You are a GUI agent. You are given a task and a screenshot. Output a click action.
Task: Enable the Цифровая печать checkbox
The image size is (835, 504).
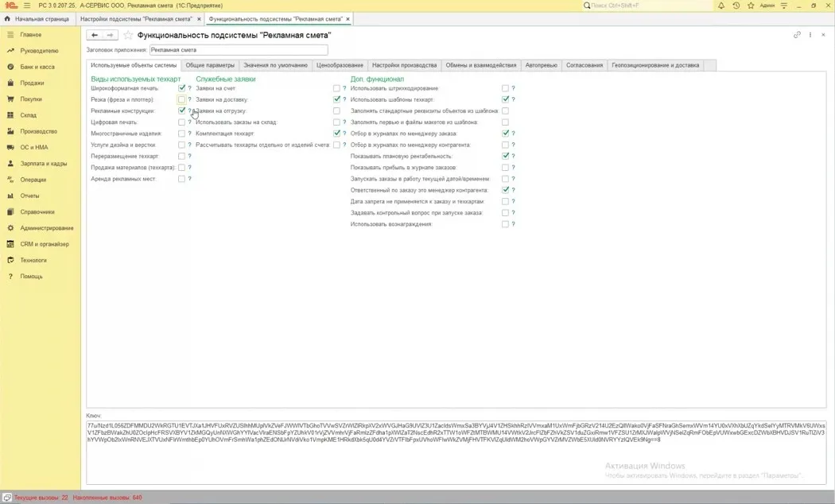[x=181, y=122]
